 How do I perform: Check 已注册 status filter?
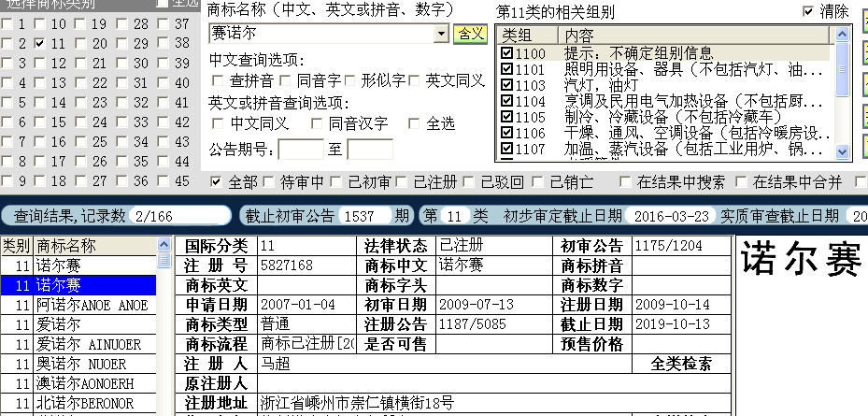tap(402, 182)
